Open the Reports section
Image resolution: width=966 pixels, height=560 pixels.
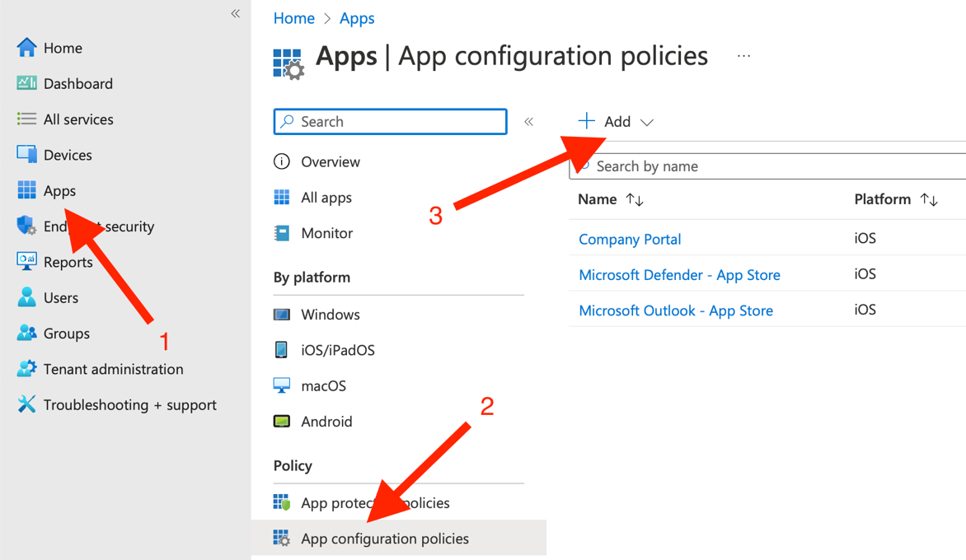click(x=68, y=262)
